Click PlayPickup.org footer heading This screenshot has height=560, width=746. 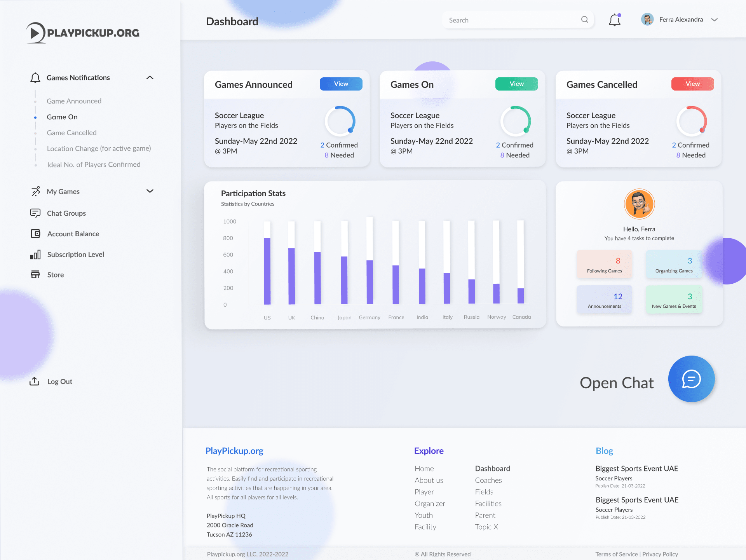(x=234, y=451)
